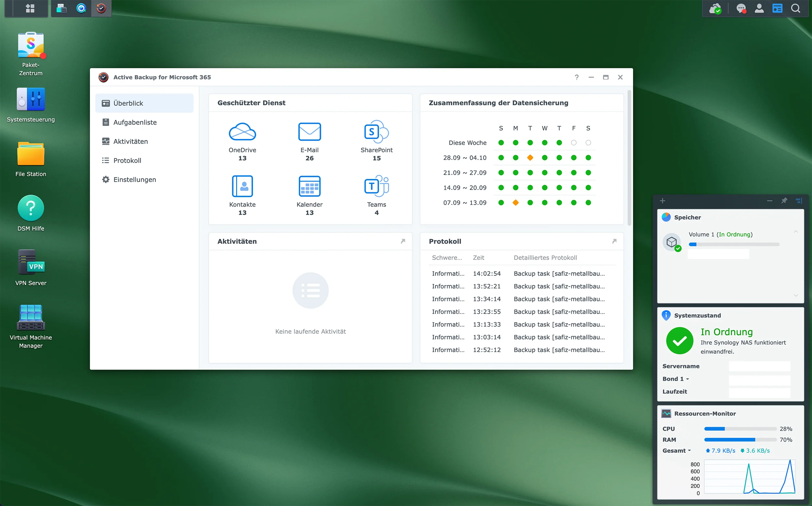
Task: Click the E-Mail envelope icon
Action: [x=309, y=132]
